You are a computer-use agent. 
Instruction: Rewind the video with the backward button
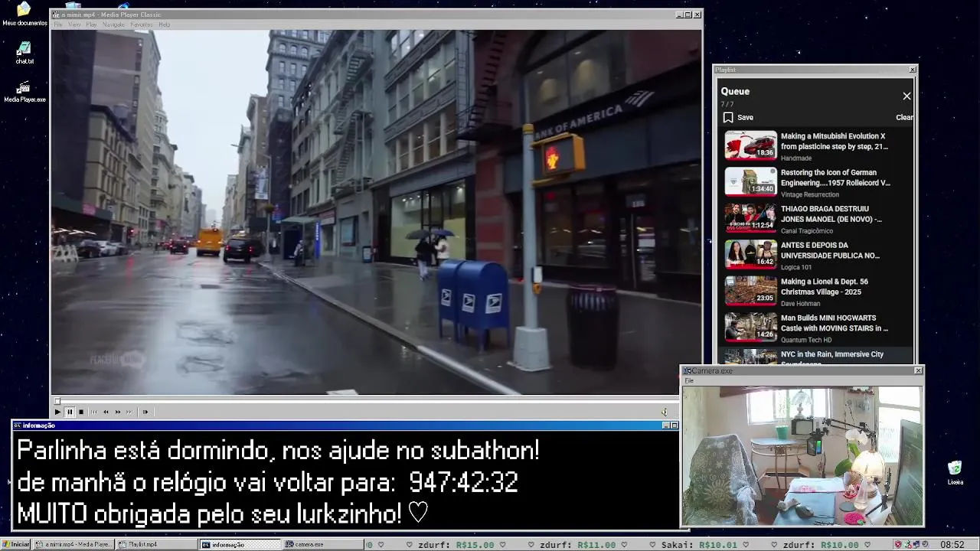tap(106, 412)
